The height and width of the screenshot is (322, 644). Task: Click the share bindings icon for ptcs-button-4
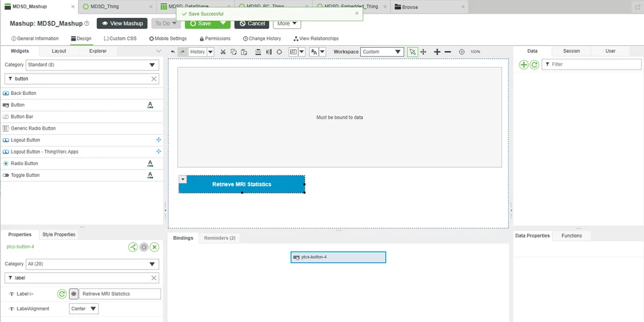133,247
